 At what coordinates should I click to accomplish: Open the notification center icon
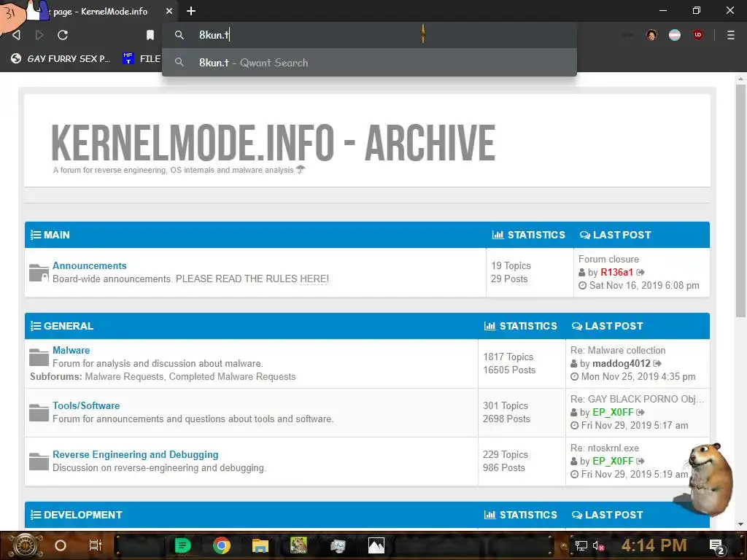point(717,545)
